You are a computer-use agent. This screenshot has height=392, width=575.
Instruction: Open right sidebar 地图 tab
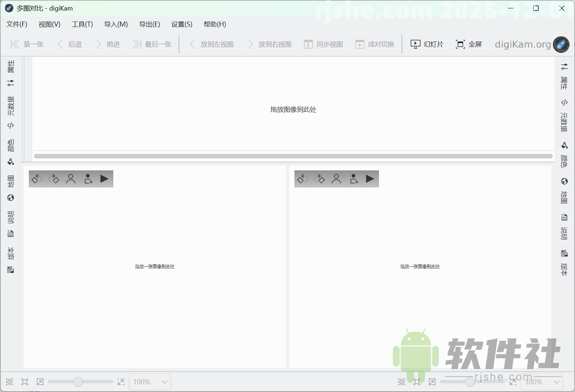tap(564, 191)
